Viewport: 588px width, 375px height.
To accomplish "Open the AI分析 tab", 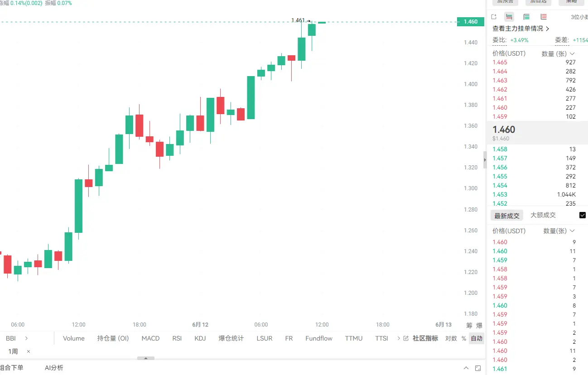I will click(x=54, y=368).
